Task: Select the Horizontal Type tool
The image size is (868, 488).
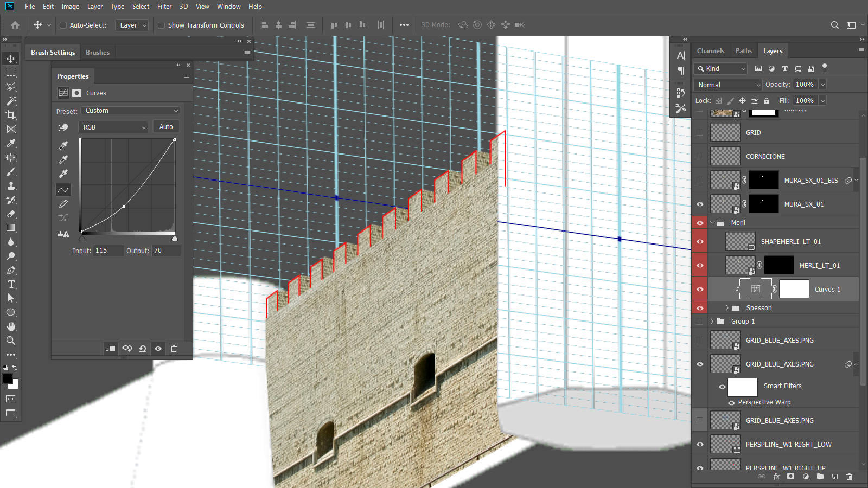Action: point(11,284)
